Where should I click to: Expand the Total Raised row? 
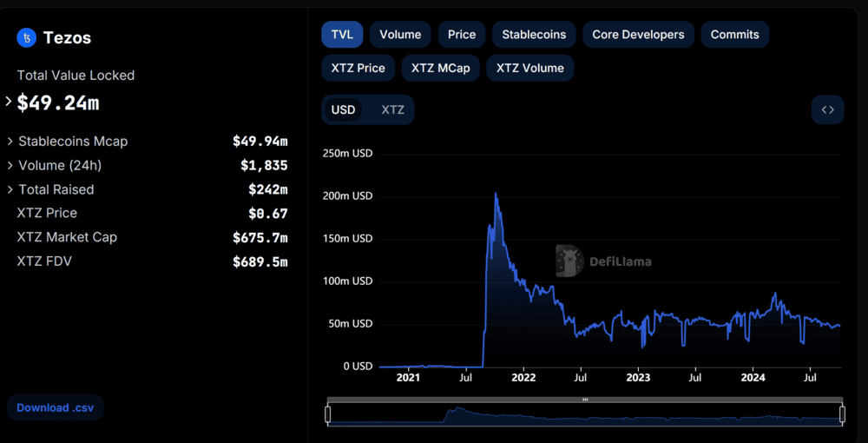pyautogui.click(x=10, y=189)
